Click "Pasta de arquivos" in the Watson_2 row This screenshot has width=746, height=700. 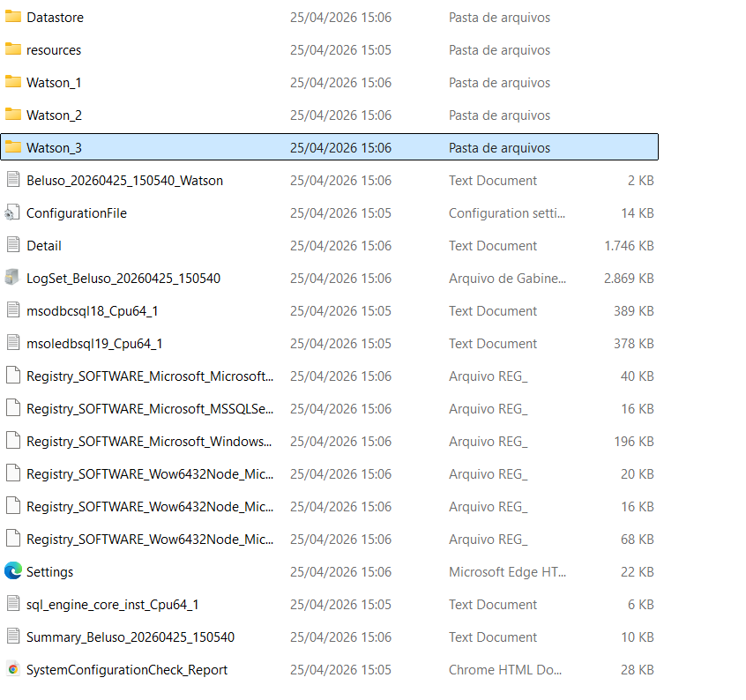click(x=499, y=115)
